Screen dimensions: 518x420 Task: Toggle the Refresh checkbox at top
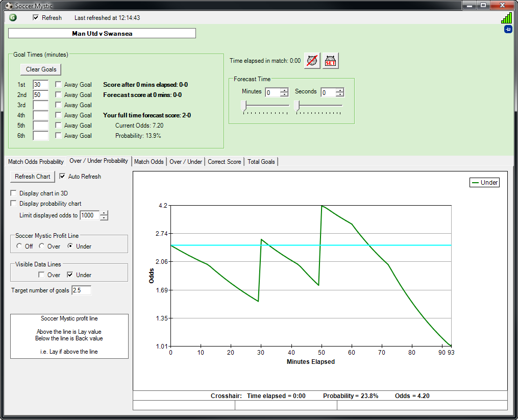(x=36, y=18)
